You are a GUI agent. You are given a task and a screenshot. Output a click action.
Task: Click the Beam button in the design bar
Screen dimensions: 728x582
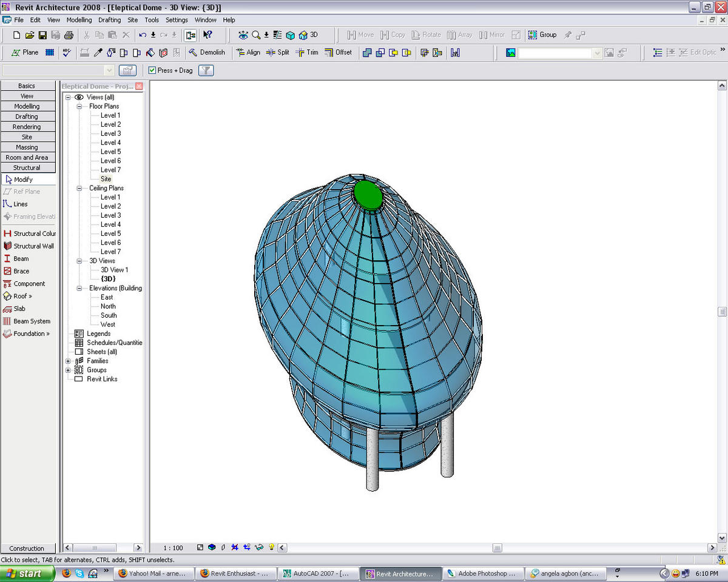pyautogui.click(x=21, y=258)
